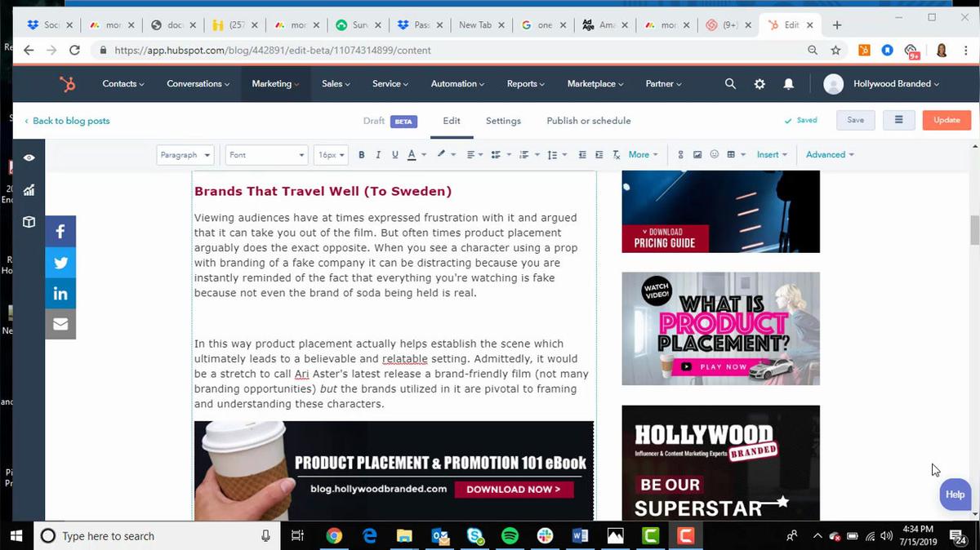Click the orange Update button
980x550 pixels.
coord(947,120)
